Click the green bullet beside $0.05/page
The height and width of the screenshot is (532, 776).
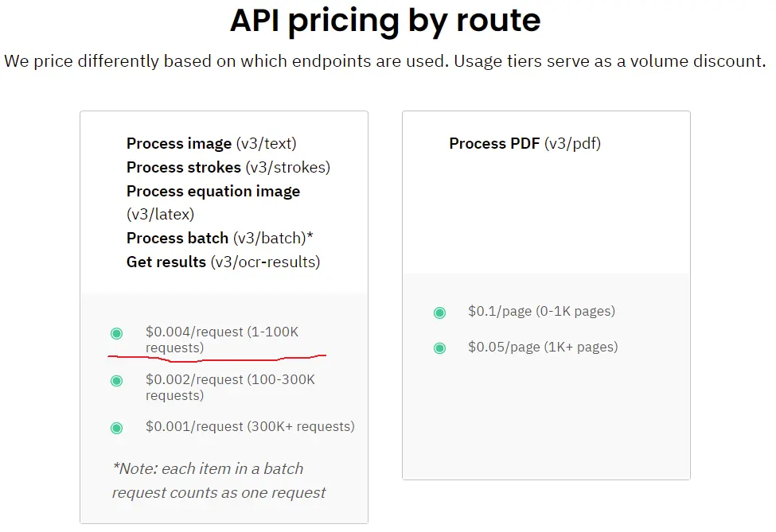tap(439, 348)
